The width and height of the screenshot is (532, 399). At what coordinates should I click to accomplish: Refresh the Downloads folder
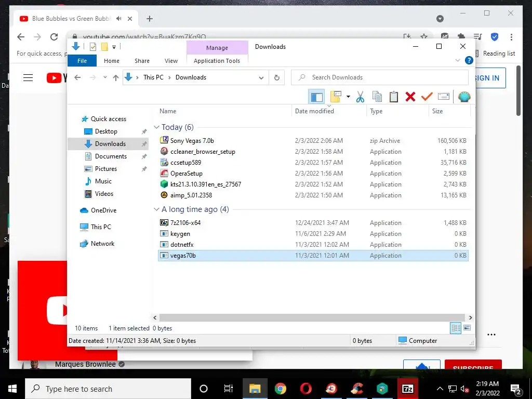click(277, 78)
